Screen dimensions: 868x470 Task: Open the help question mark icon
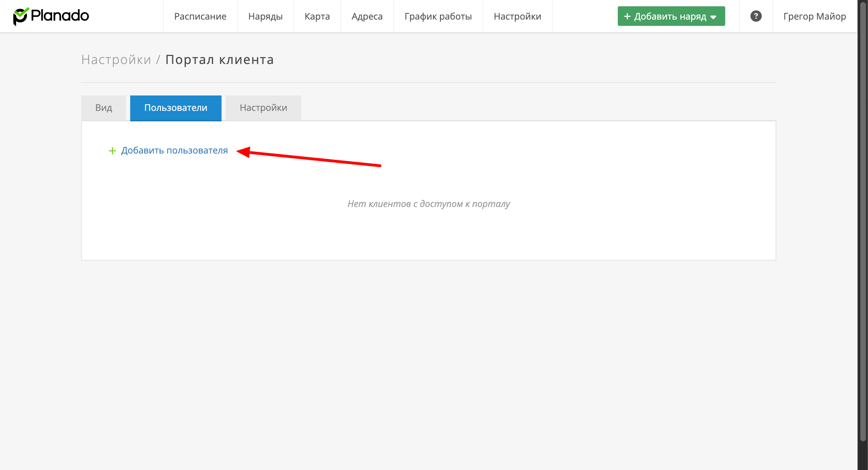pyautogui.click(x=756, y=16)
